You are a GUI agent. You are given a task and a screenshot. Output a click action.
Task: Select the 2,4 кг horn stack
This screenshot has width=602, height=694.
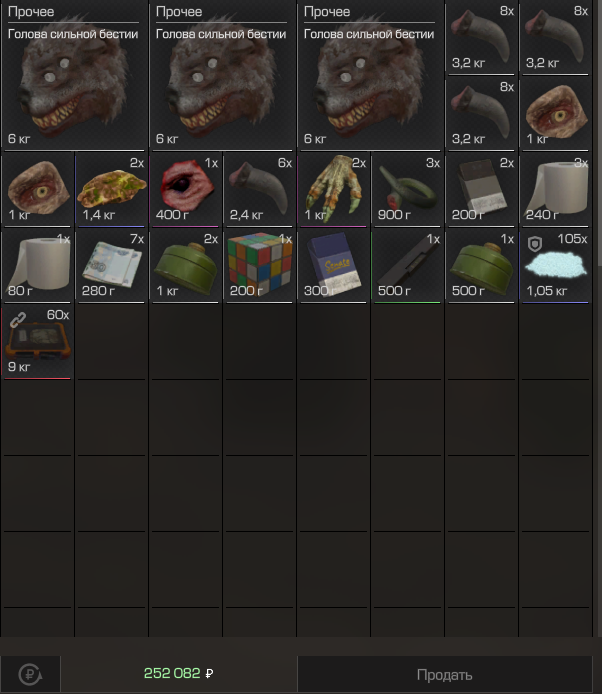(259, 189)
